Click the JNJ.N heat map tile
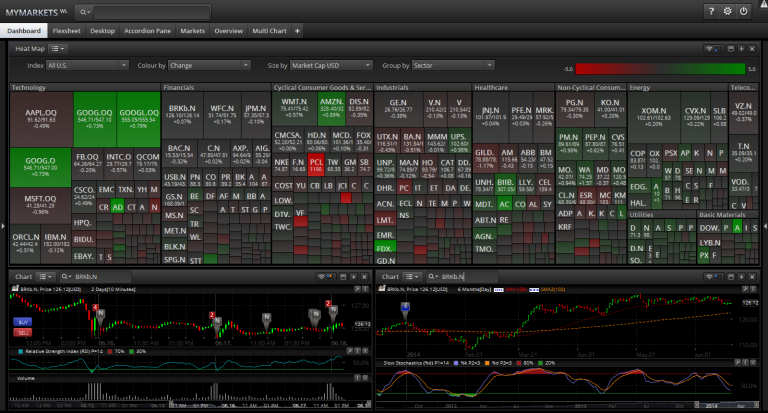The height and width of the screenshot is (413, 768). 490,117
